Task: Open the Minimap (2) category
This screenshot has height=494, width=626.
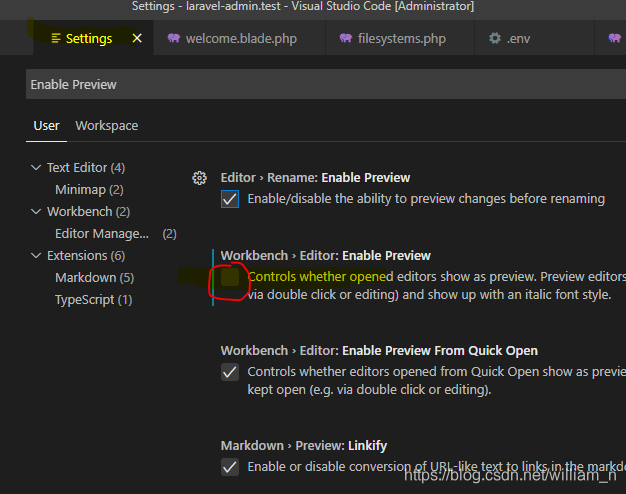Action: 89,190
